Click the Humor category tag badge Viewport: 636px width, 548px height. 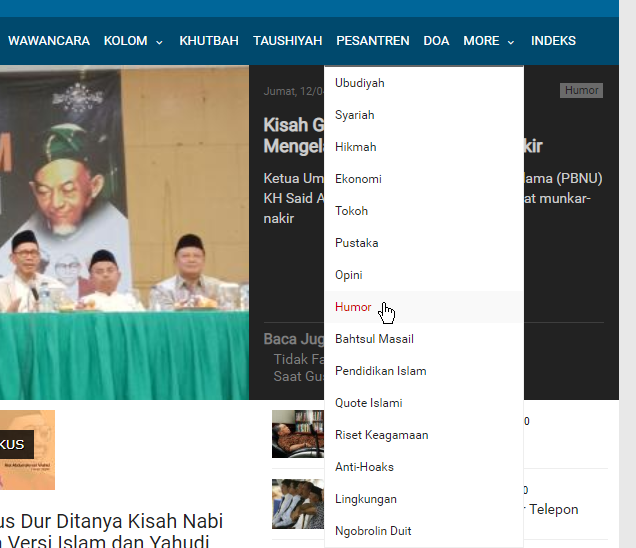click(x=581, y=91)
